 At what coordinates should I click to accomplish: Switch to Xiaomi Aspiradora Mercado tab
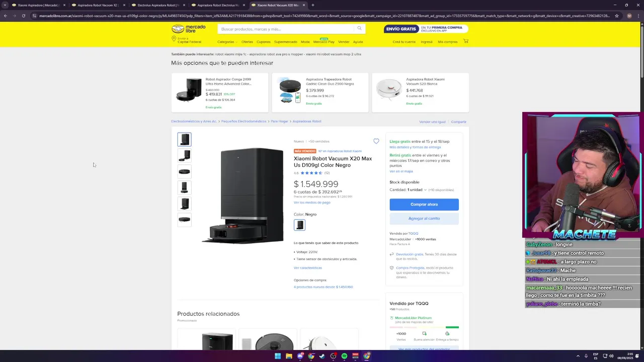click(x=38, y=5)
